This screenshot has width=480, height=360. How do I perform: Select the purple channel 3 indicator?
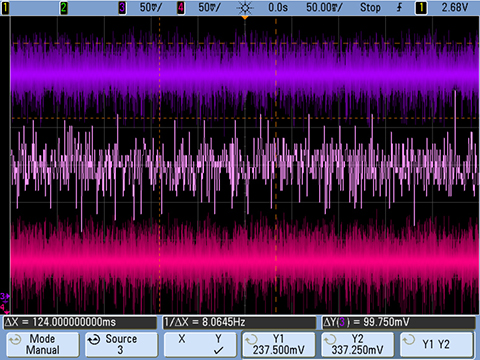(122, 8)
